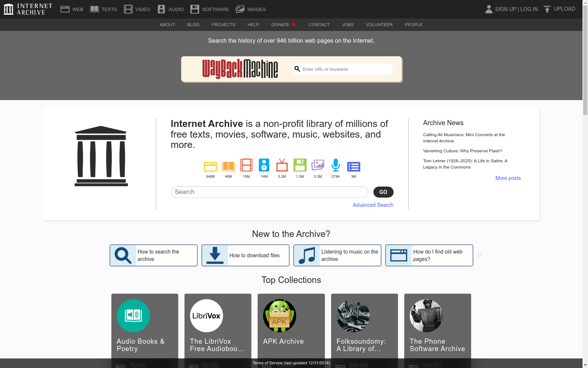
Task: Open the Advanced Search link
Action: [x=373, y=205]
